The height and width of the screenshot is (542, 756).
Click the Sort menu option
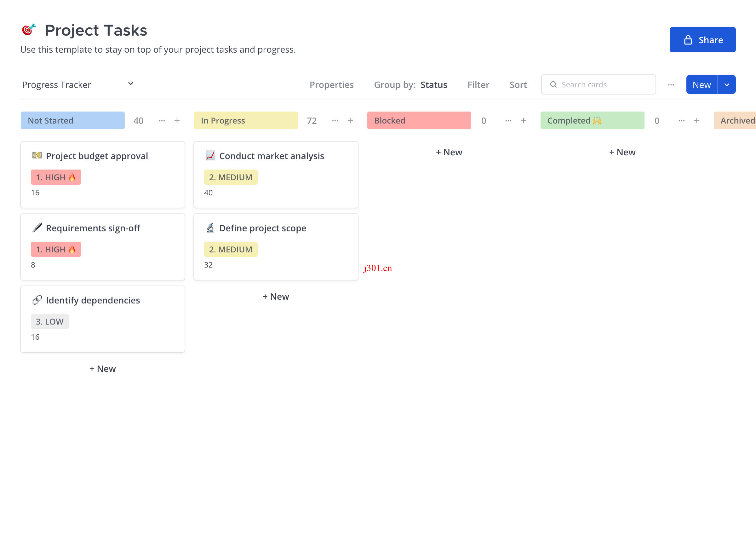tap(518, 84)
